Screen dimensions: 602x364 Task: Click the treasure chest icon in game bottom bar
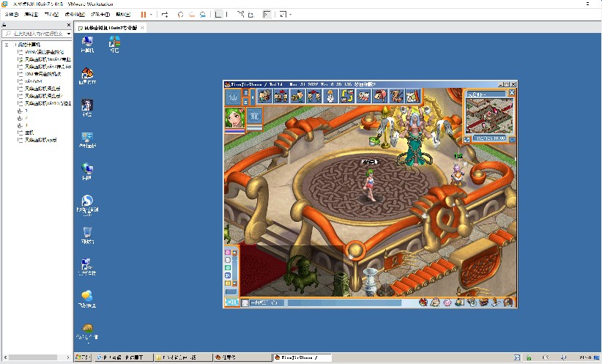[x=484, y=302]
